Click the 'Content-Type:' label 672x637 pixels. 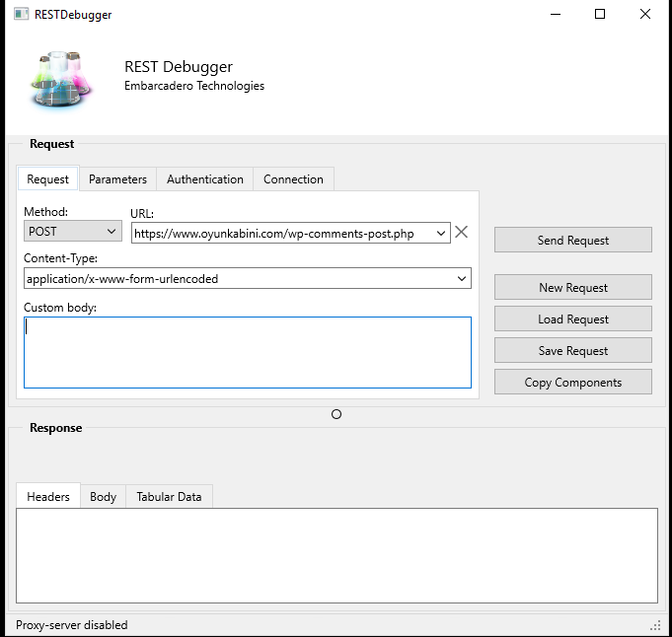tap(60, 258)
